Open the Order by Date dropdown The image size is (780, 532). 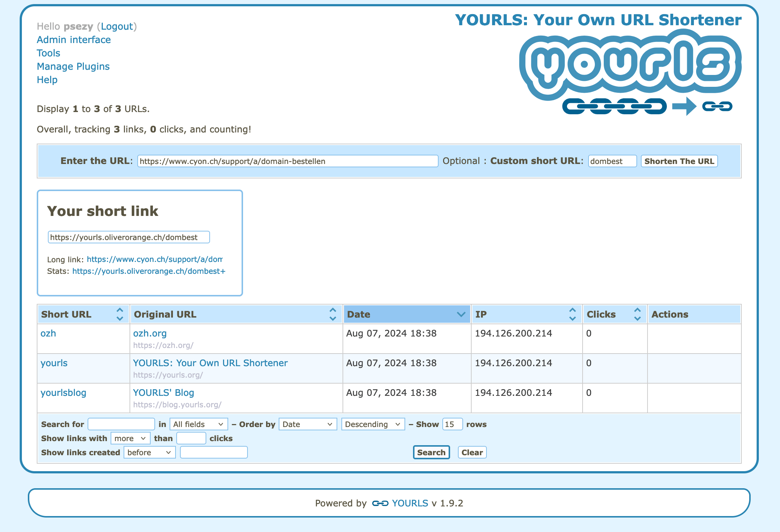coord(308,424)
